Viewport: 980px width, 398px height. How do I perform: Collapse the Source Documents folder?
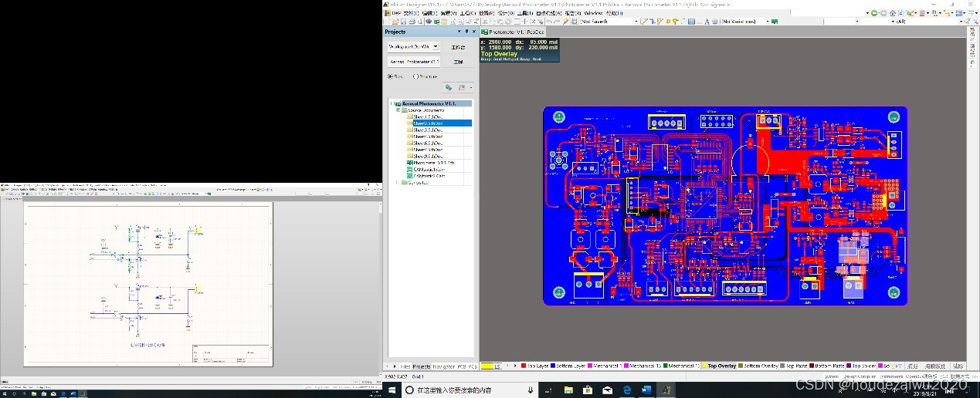point(398,110)
